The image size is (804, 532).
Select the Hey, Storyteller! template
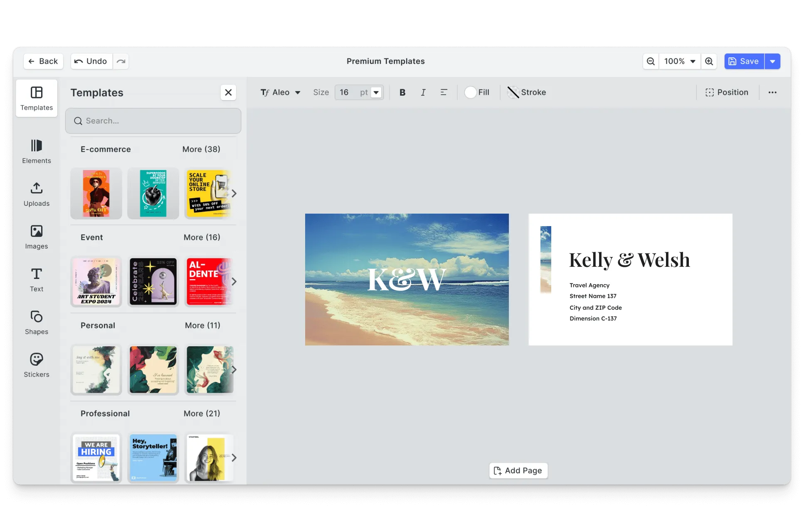153,458
